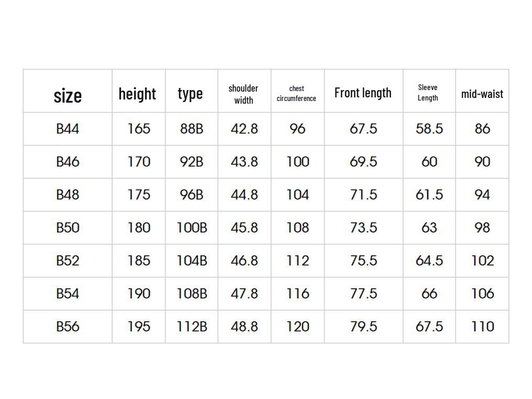
Task: Click the B44 size cell
Action: (x=68, y=129)
